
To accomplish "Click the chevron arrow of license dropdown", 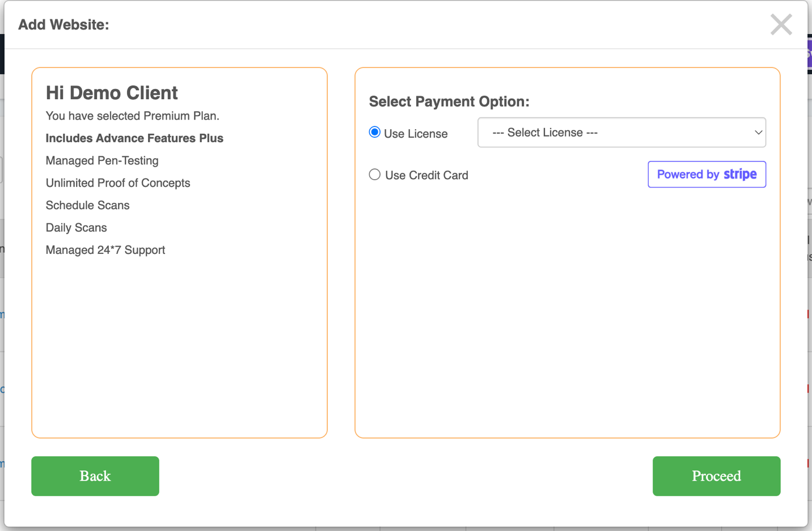I will click(x=758, y=133).
